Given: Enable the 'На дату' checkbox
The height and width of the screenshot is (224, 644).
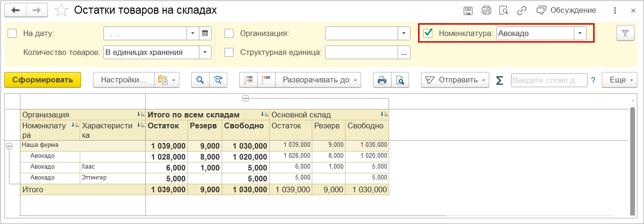Looking at the screenshot, I should pos(12,33).
